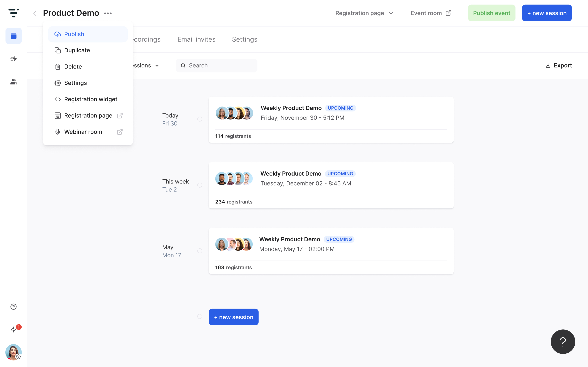Image resolution: width=588 pixels, height=367 pixels.
Task: Open the external link icon next to Event room
Action: 448,13
